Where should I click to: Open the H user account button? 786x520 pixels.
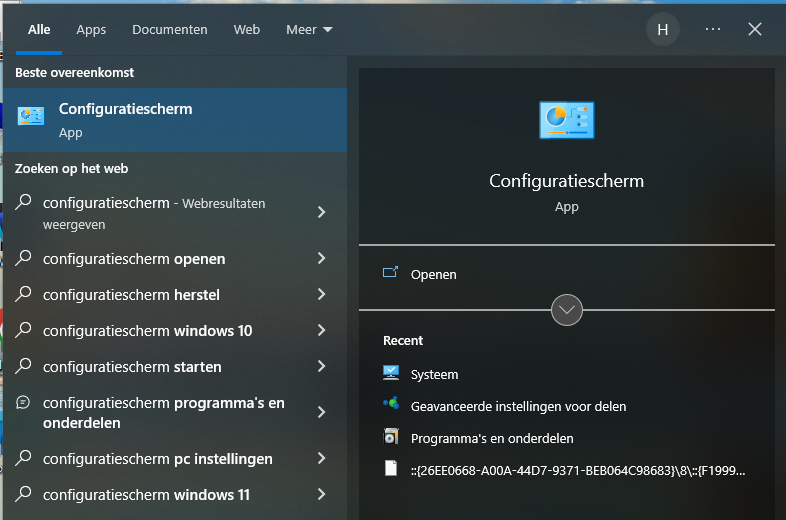[x=663, y=30]
